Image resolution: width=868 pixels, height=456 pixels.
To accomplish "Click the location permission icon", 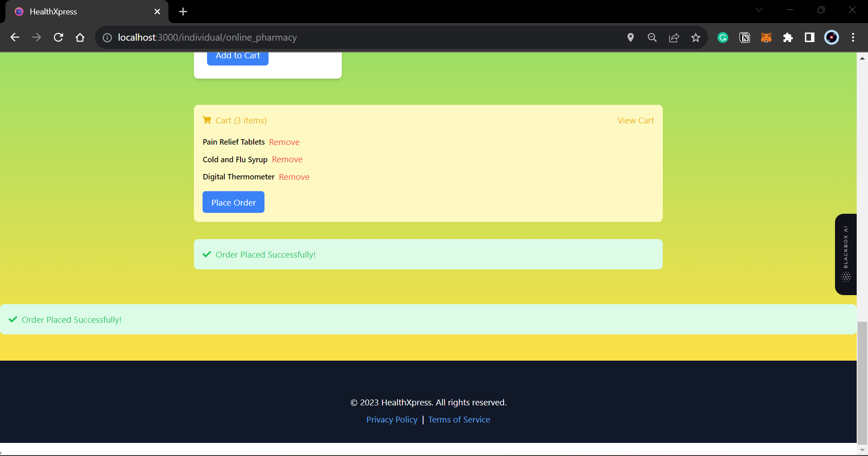I will tap(631, 38).
